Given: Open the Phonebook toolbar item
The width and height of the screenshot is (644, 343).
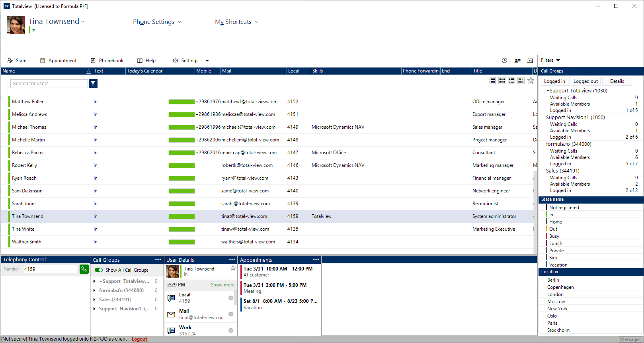Looking at the screenshot, I should click(107, 61).
